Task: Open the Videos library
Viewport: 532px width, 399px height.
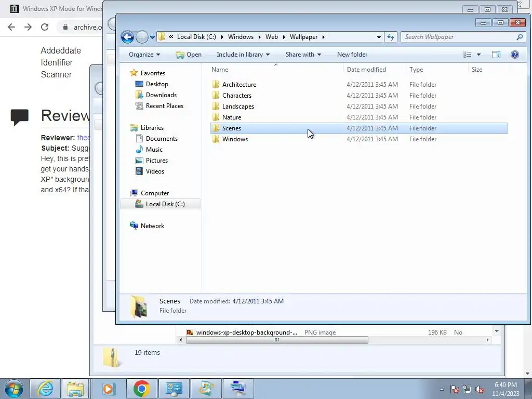Action: (155, 171)
